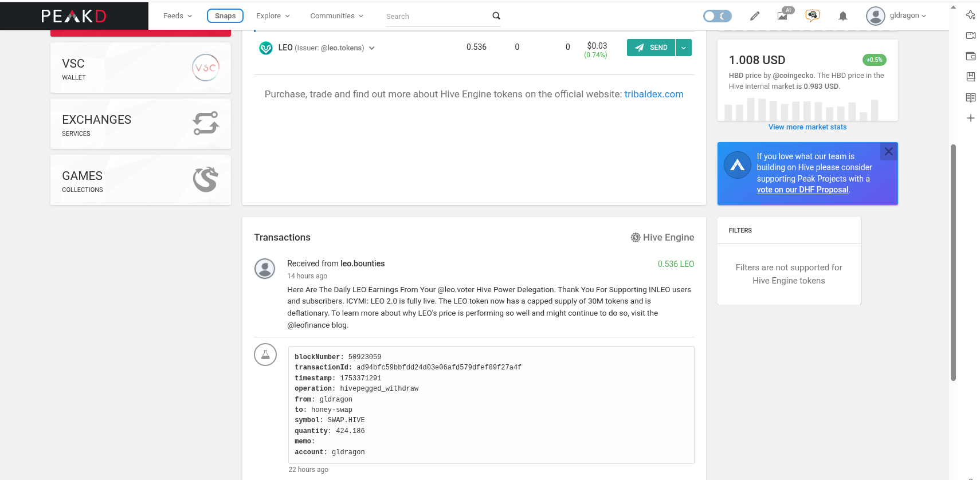This screenshot has height=480, width=980.
Task: Click the Peak Projects logo in banner
Action: pyautogui.click(x=738, y=165)
